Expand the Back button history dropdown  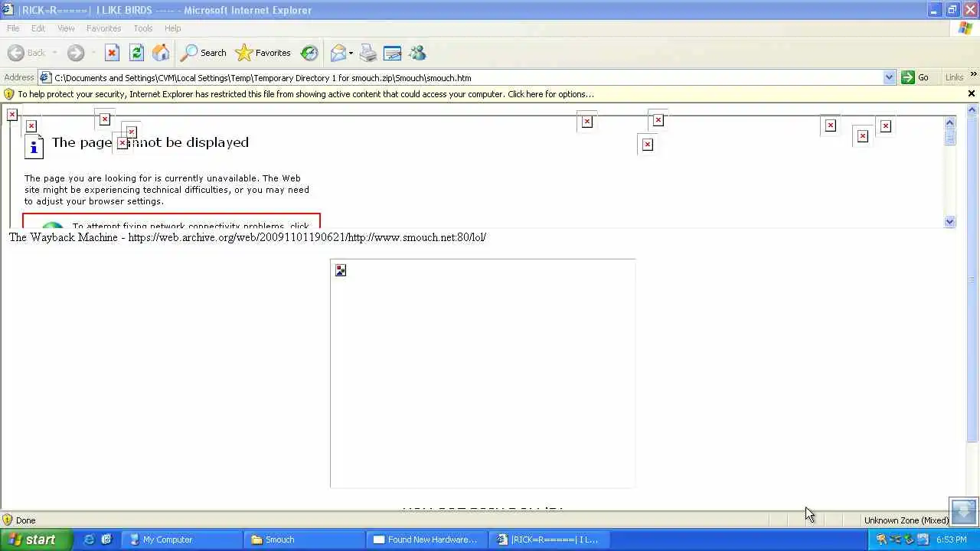point(54,53)
